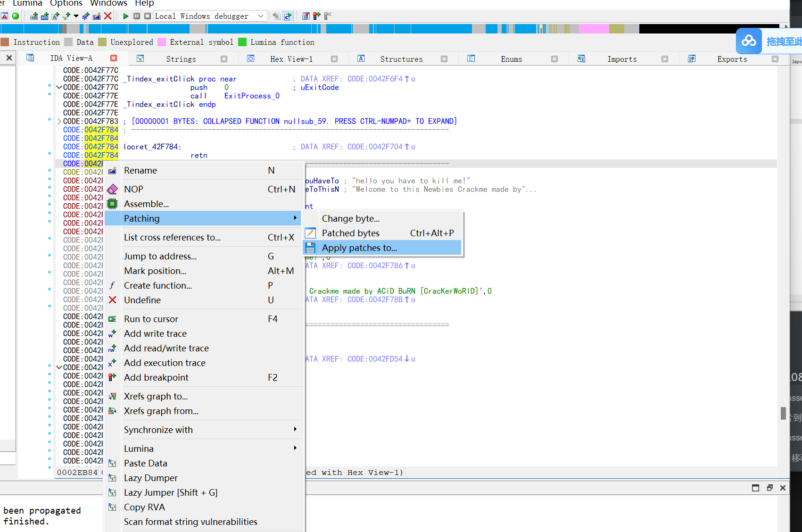Screen dimensions: 802x532
Task: Click Xrefs graph to... menu item
Action: [x=204, y=396]
